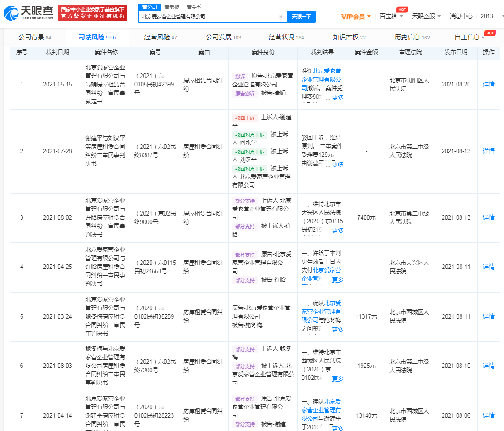504x431 pixels.
Task: Open 详情 for case 京0105民初42399号
Action: tap(489, 84)
